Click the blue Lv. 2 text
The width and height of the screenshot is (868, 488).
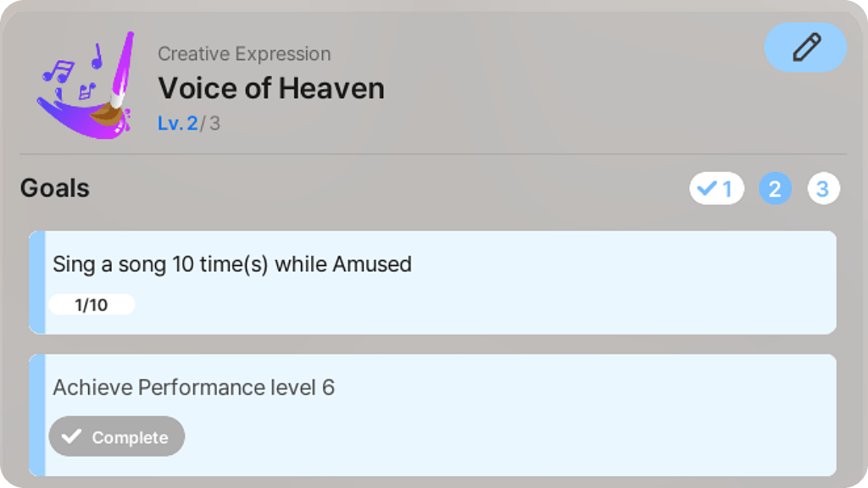[x=177, y=124]
